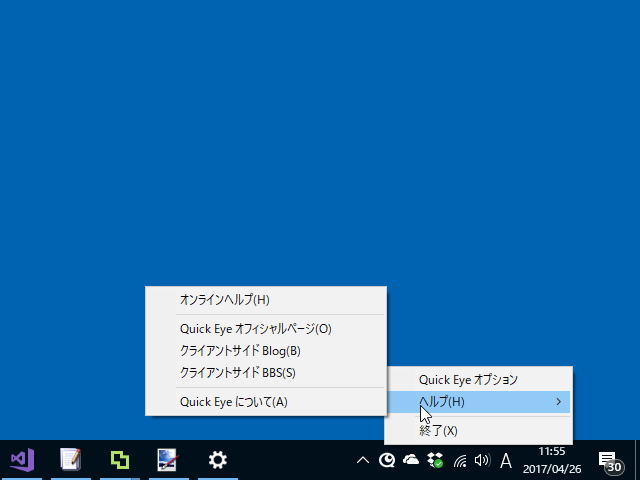Open the Settings gear on the taskbar
This screenshot has width=640, height=480.
tap(218, 460)
